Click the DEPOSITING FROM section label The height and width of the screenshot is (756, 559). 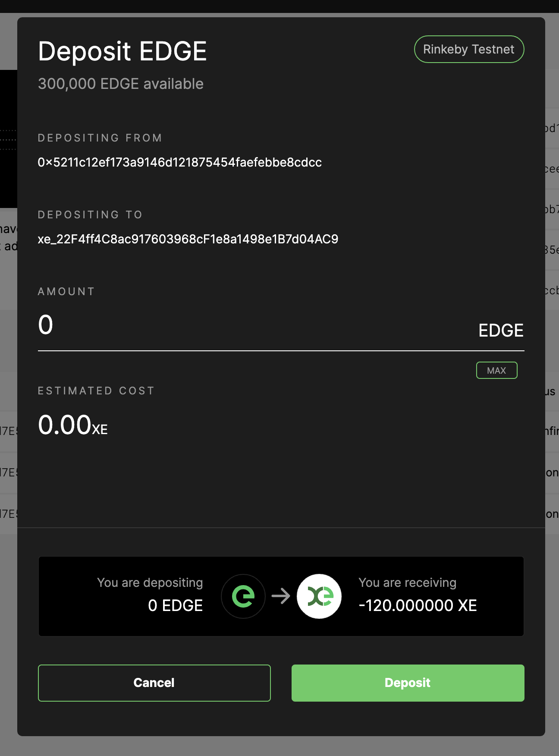pyautogui.click(x=100, y=137)
